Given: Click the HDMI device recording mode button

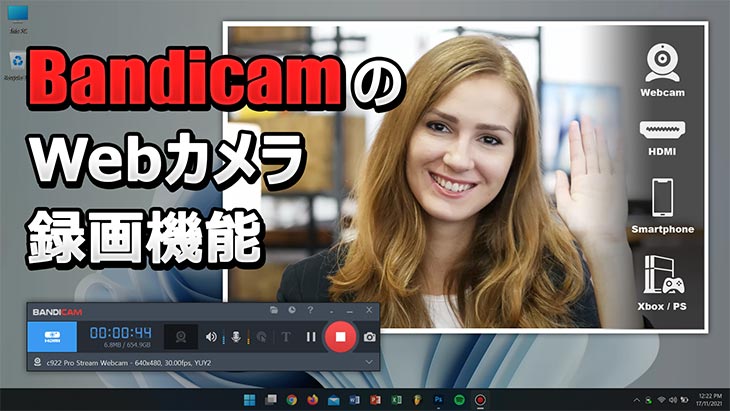Looking at the screenshot, I should click(x=52, y=337).
